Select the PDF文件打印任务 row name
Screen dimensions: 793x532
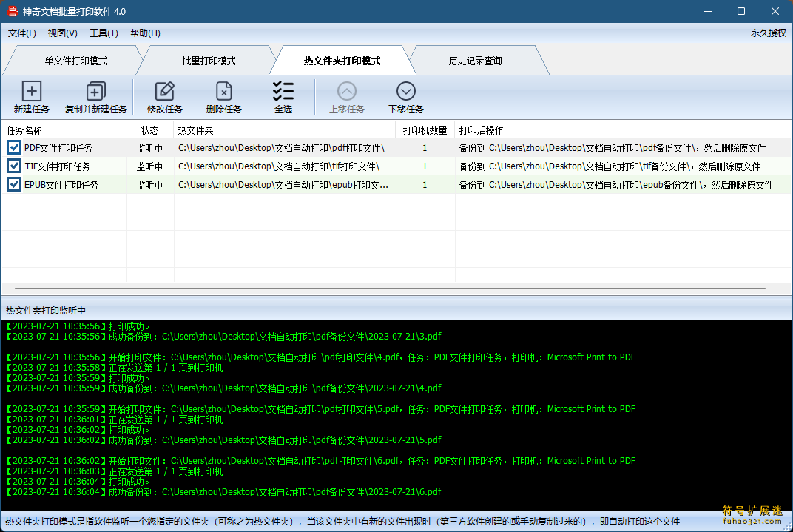tap(58, 148)
